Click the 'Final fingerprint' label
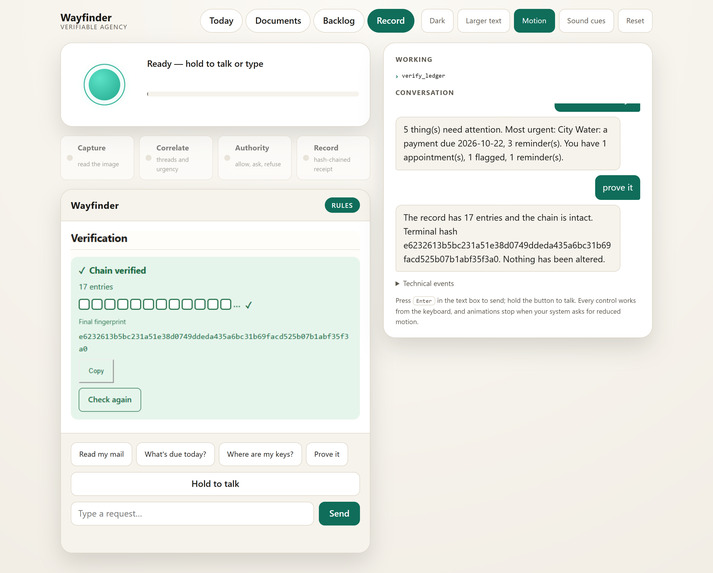The height and width of the screenshot is (573, 713). coord(102,322)
